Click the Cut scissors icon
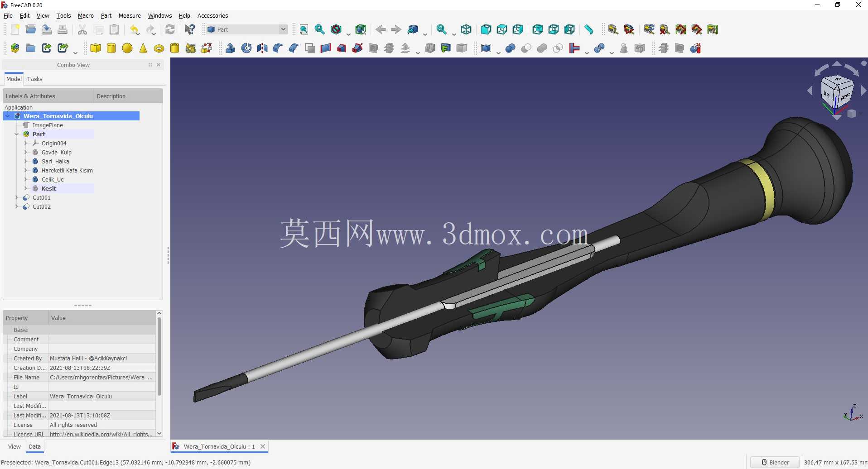Image resolution: width=868 pixels, height=469 pixels. click(82, 30)
